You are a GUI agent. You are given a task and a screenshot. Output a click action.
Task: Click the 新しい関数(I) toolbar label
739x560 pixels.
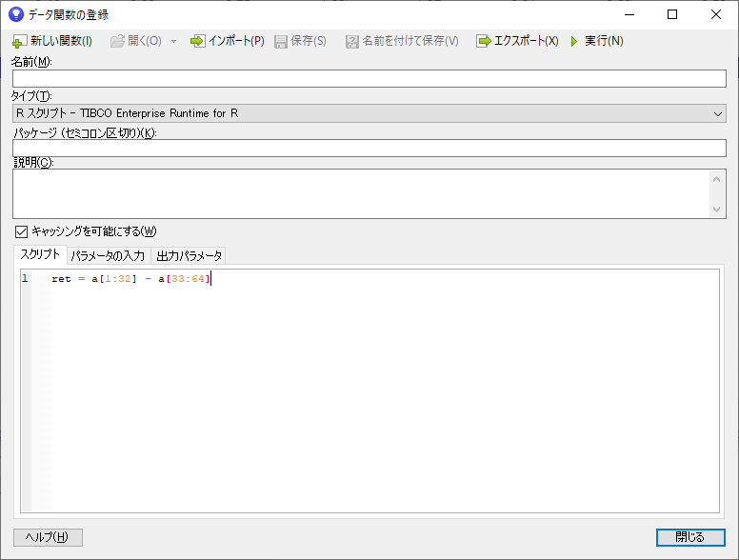61,41
